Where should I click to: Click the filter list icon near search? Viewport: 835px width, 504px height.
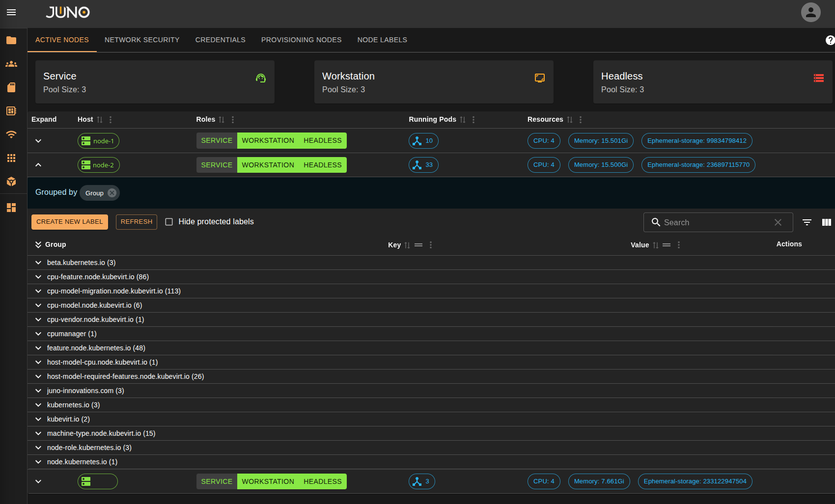click(807, 222)
